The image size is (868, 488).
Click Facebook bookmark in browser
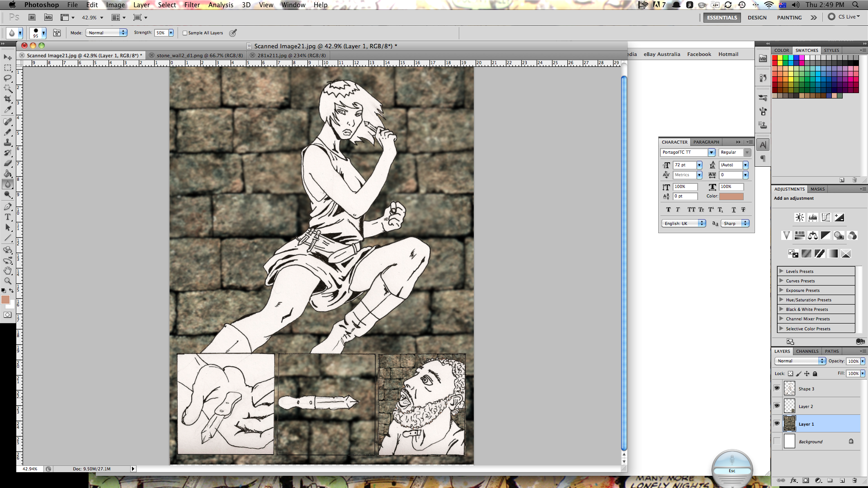(x=699, y=54)
